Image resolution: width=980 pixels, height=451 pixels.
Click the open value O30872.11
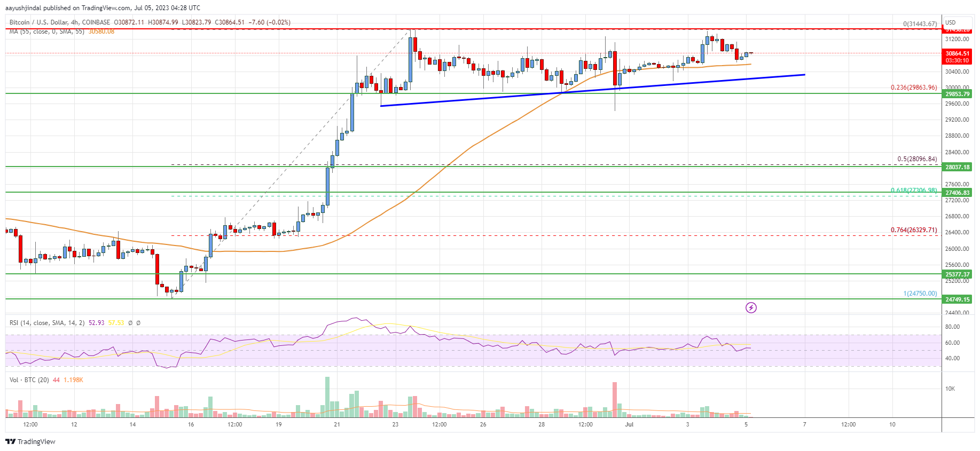(129, 22)
